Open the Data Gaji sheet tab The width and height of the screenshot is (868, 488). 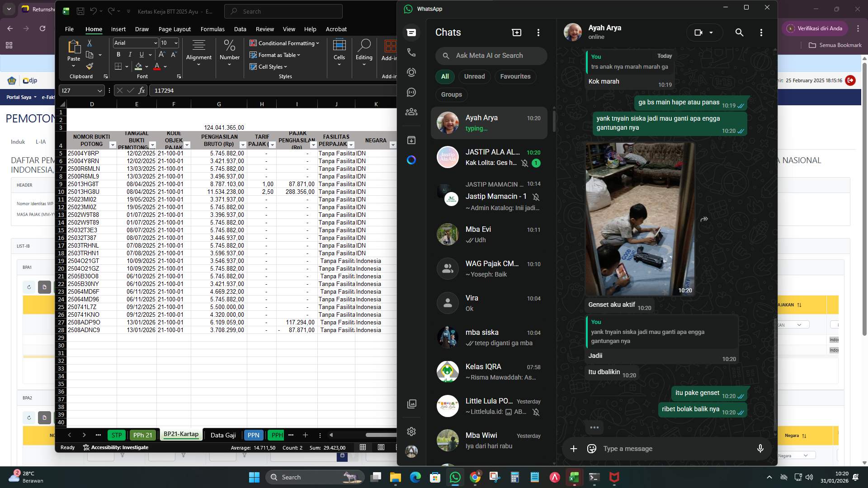(223, 435)
